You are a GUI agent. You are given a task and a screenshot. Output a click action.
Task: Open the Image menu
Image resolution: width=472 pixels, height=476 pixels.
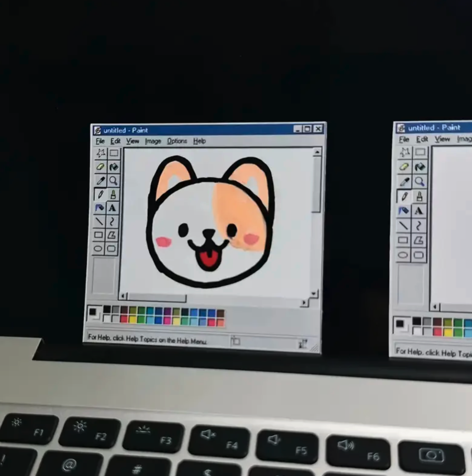pyautogui.click(x=153, y=141)
